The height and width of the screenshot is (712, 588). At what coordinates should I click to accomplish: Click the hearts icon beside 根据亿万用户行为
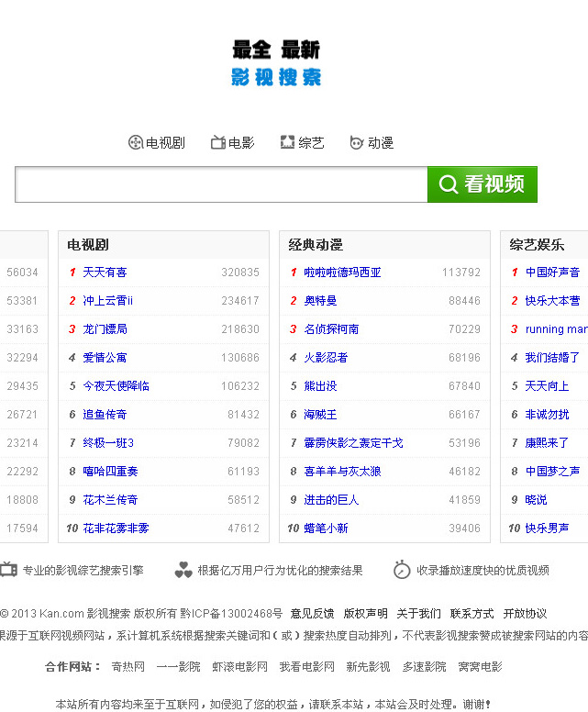tap(183, 570)
